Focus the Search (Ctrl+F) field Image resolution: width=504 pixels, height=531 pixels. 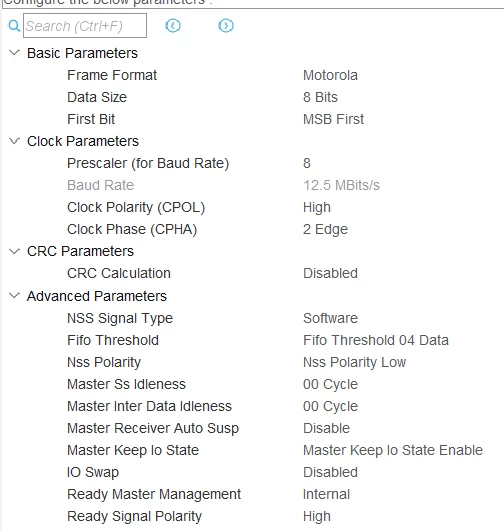pyautogui.click(x=85, y=25)
